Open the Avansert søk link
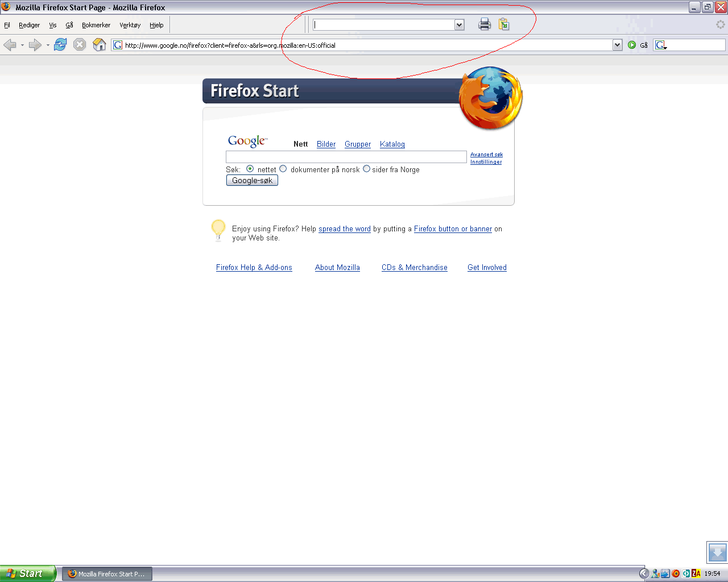 click(x=486, y=155)
